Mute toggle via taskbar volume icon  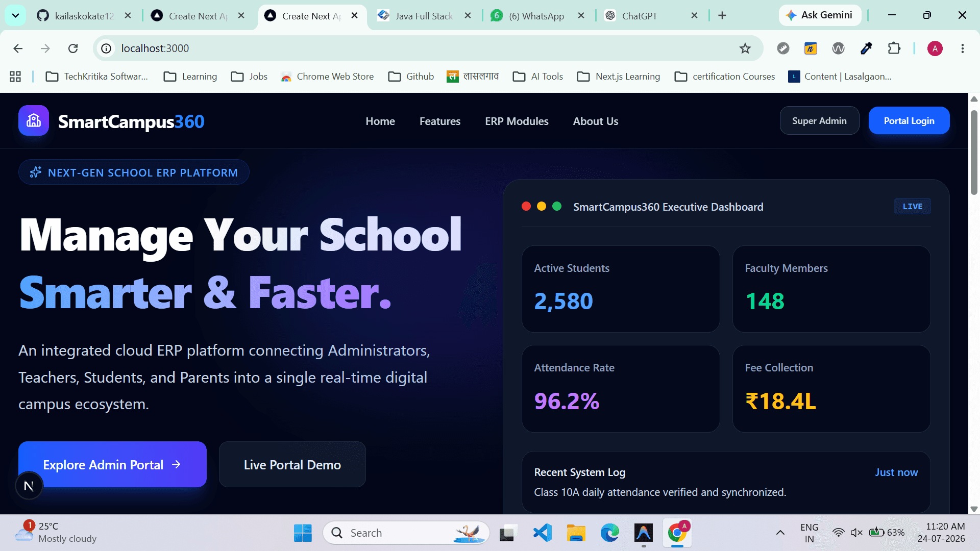pos(856,533)
